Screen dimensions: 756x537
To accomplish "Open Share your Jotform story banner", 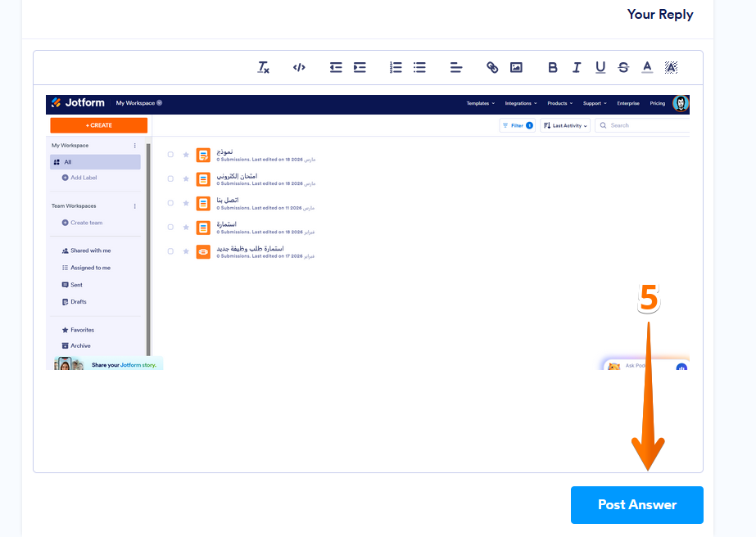I will pos(108,363).
